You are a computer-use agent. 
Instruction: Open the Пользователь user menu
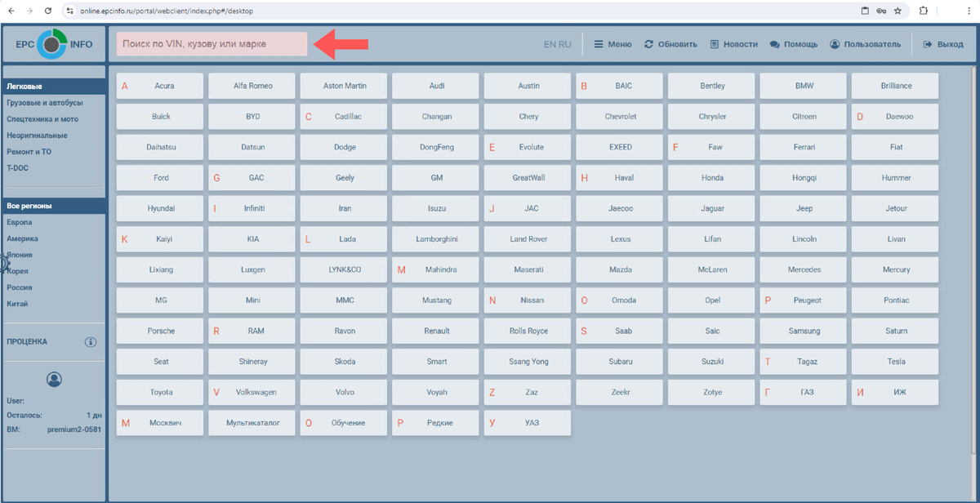click(865, 44)
